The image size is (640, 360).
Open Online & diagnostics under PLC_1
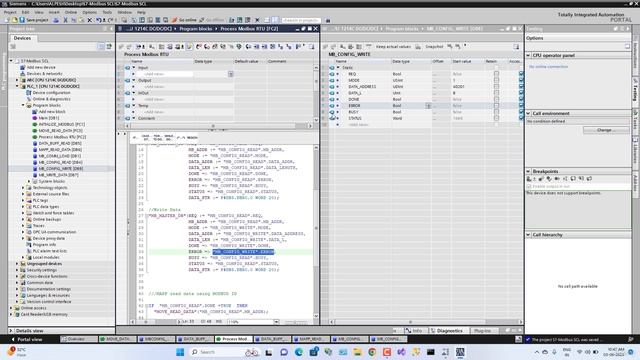point(51,99)
